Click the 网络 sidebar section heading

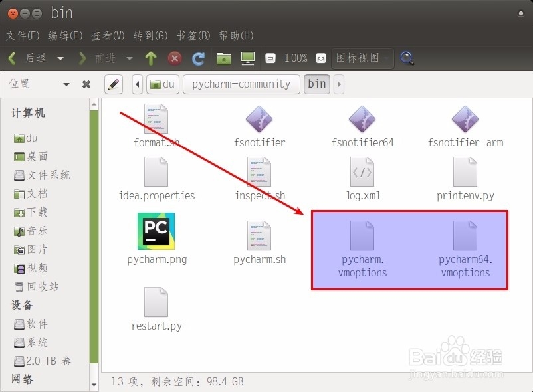[22, 379]
